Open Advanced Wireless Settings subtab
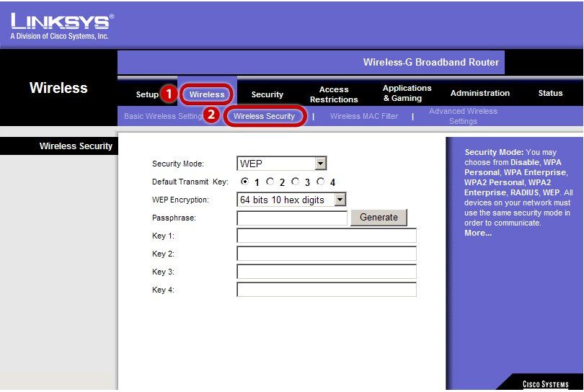This screenshot has width=584, height=392. click(x=463, y=116)
